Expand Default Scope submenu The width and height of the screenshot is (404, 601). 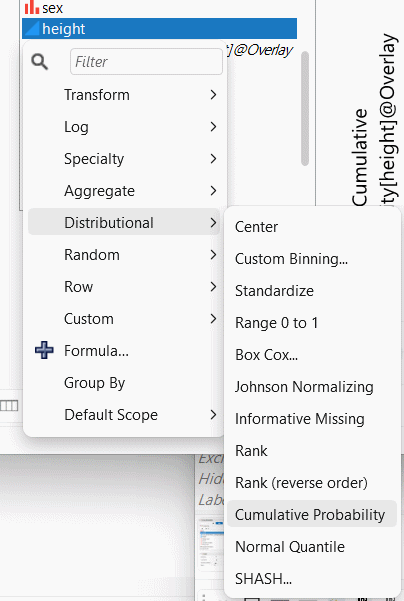(x=124, y=414)
